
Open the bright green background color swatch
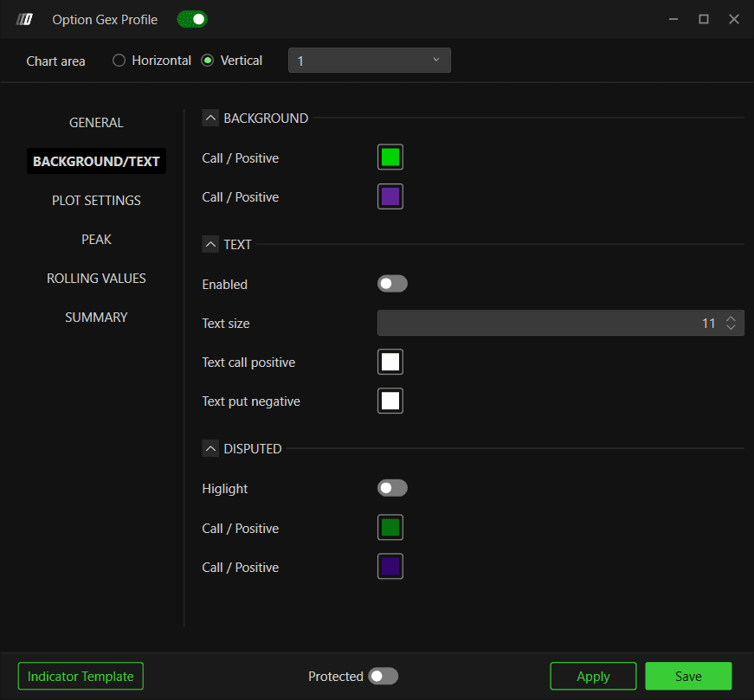click(390, 157)
